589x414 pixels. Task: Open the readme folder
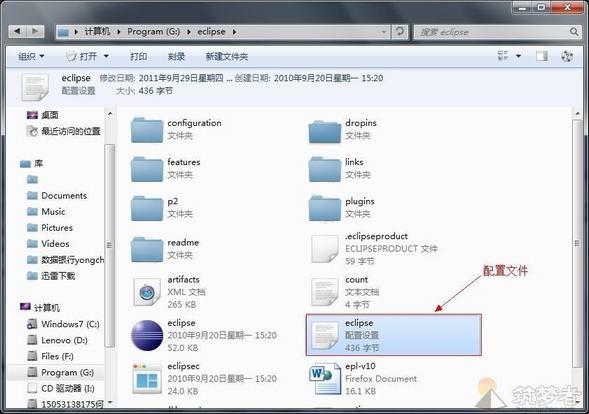point(165,249)
